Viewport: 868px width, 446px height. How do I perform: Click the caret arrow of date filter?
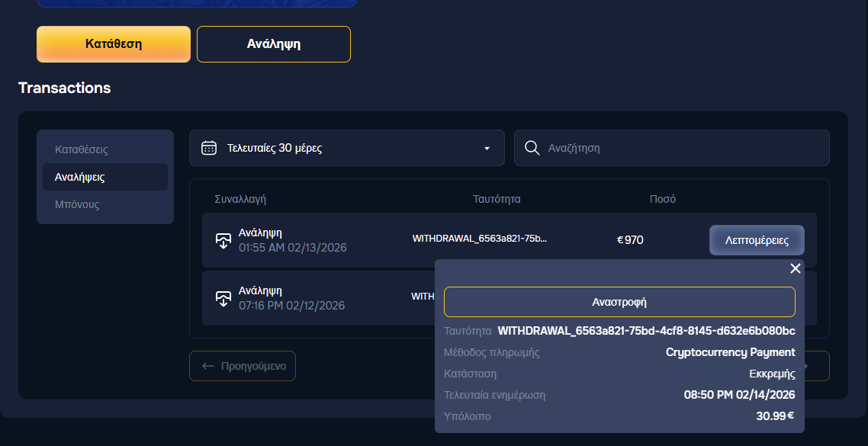click(487, 149)
